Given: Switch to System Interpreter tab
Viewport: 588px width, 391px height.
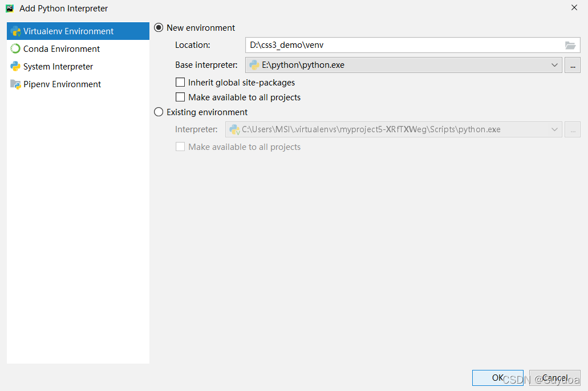Looking at the screenshot, I should [x=58, y=67].
